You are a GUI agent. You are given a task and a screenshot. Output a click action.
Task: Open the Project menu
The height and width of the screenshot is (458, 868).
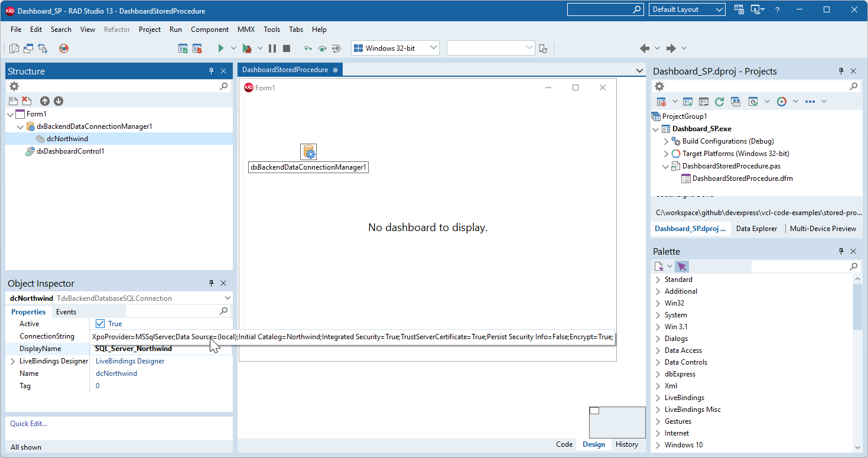pyautogui.click(x=149, y=30)
